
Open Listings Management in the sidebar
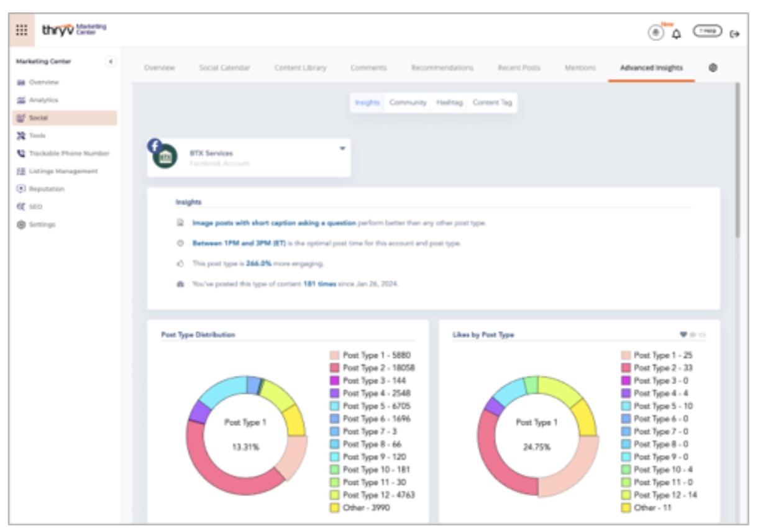(63, 171)
